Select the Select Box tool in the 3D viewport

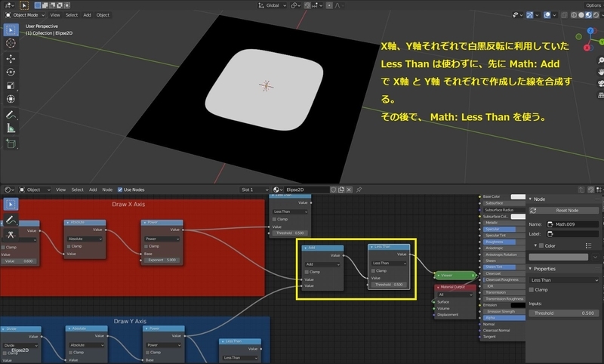tap(11, 29)
